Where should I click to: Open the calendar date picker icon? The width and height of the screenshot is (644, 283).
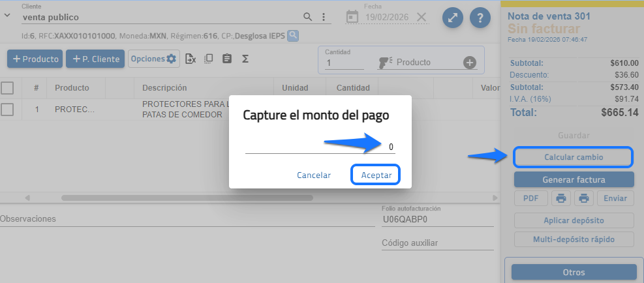[x=352, y=17]
